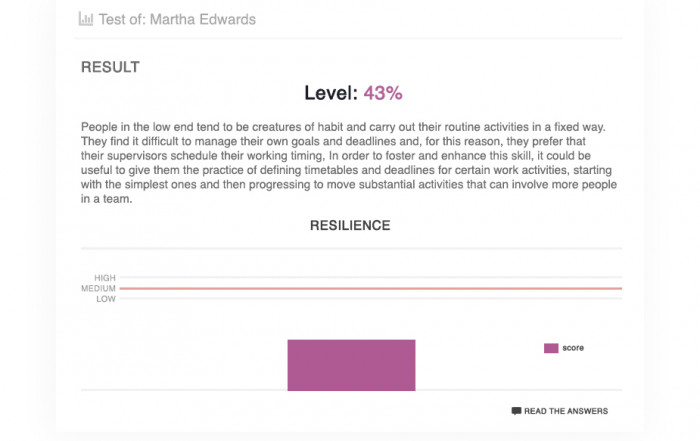Click the chart baseline axis under the bar
700x441 pixels.
tap(351, 390)
